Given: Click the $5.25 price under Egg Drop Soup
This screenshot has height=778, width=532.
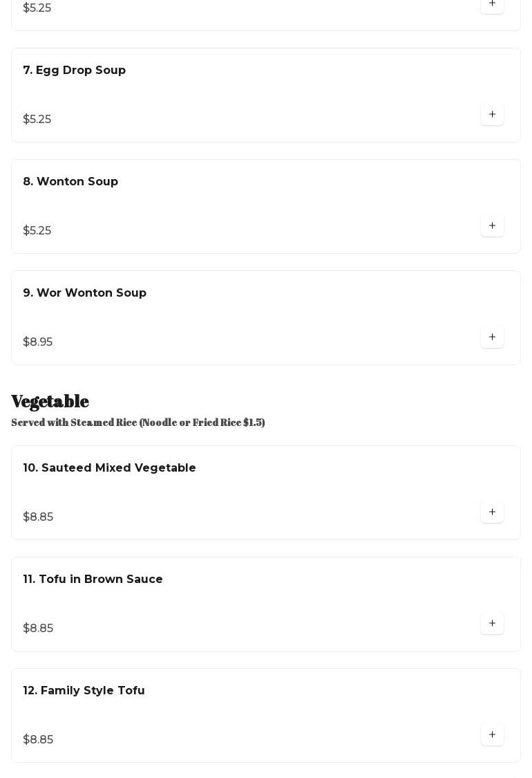Looking at the screenshot, I should 37,120.
